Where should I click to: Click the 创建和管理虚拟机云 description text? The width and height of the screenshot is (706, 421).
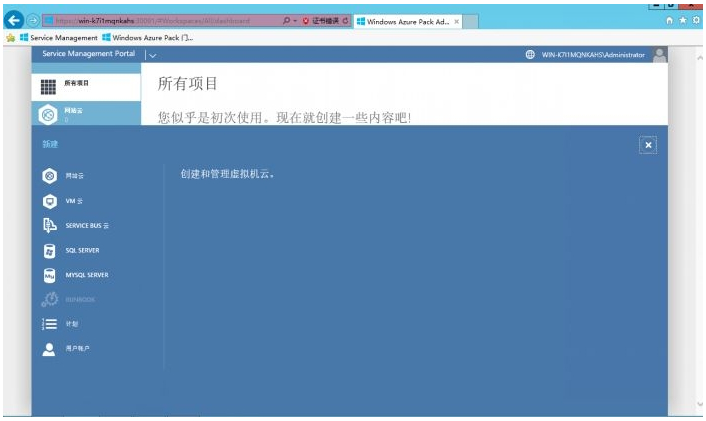(227, 174)
